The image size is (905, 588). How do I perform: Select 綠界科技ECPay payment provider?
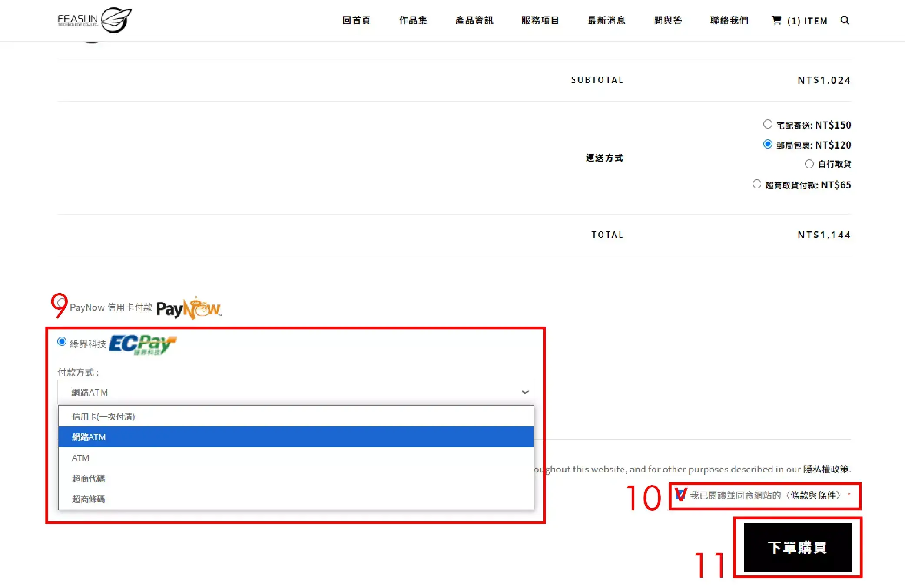[62, 342]
